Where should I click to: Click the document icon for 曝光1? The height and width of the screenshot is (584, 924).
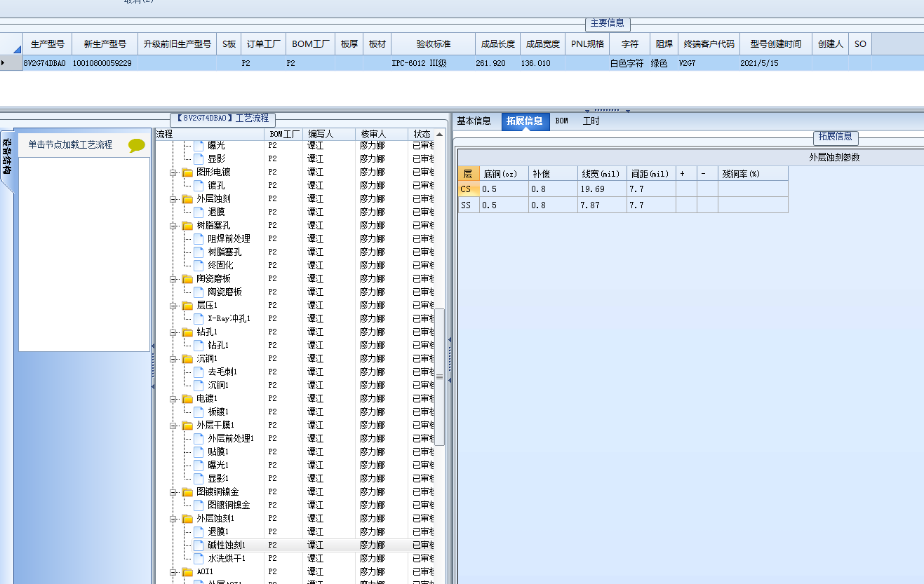199,465
